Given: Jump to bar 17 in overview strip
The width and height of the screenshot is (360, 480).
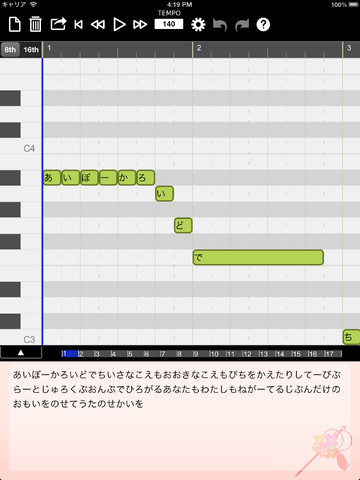Looking at the screenshot, I should coord(332,354).
